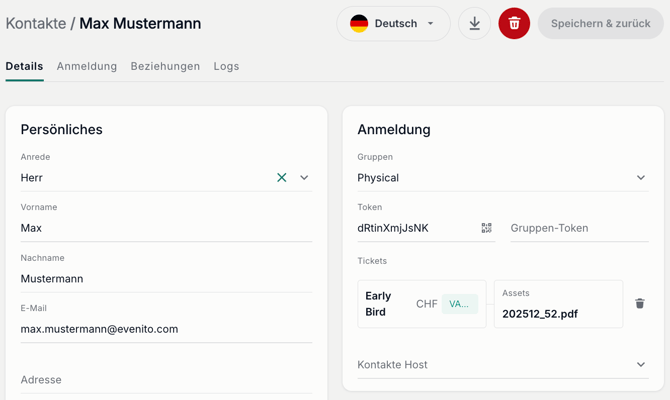This screenshot has width=670, height=400.
Task: Open the Beziehungen tab
Action: point(165,66)
